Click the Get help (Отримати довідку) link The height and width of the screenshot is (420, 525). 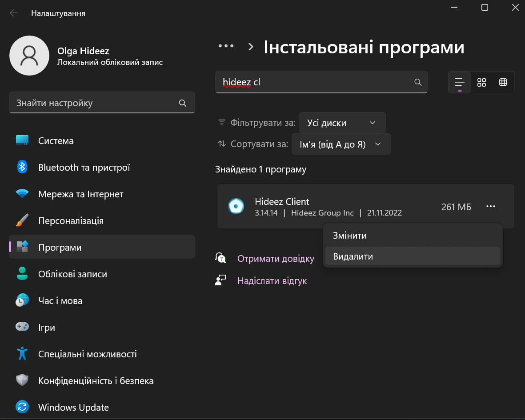(276, 258)
